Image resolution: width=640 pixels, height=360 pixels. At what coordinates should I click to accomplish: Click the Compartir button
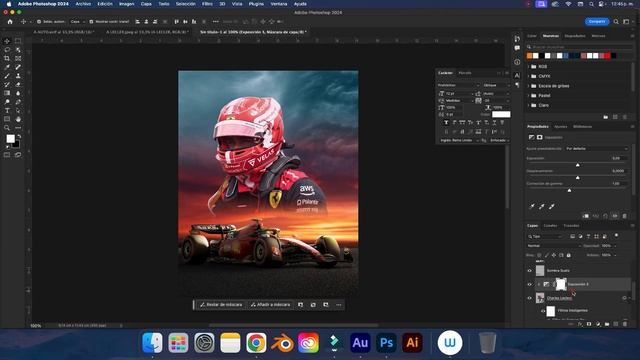(597, 22)
